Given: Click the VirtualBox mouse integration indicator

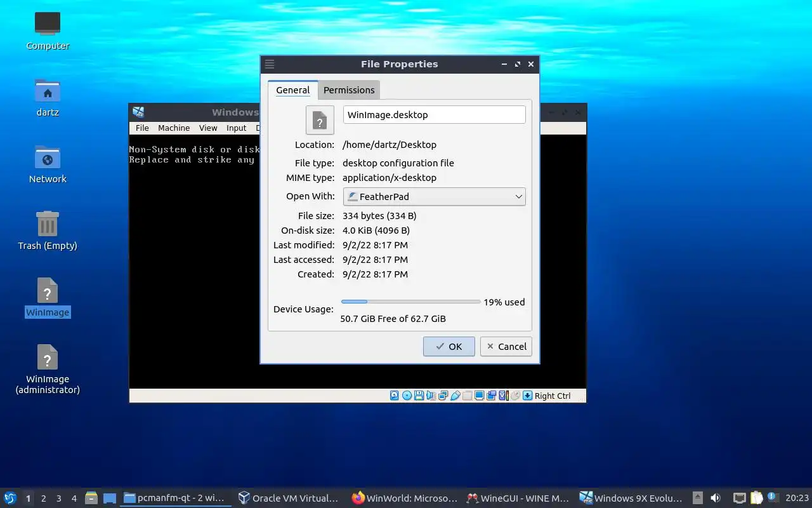Looking at the screenshot, I should click(515, 396).
